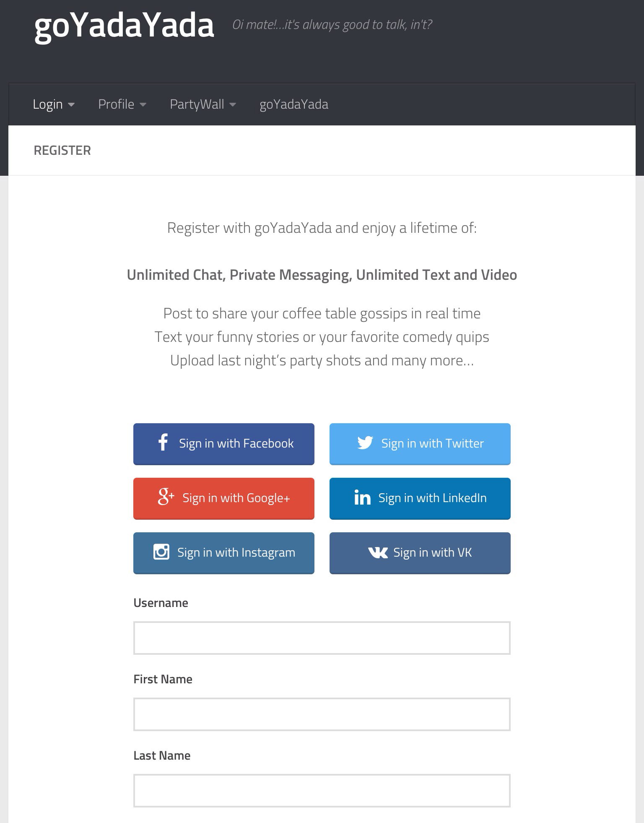The height and width of the screenshot is (823, 644).
Task: Focus the Username input field
Action: pyautogui.click(x=322, y=638)
